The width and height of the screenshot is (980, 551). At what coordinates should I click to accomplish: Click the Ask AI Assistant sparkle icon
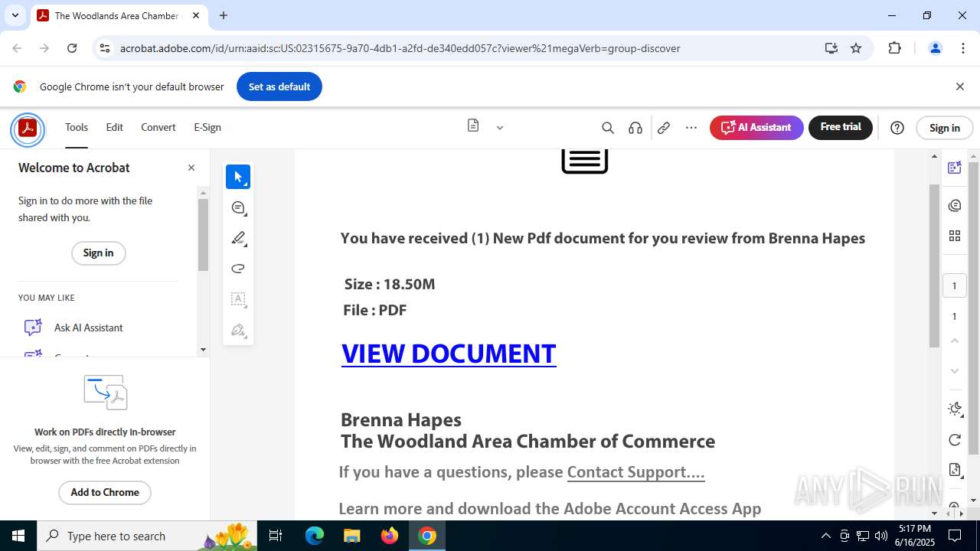click(x=33, y=328)
